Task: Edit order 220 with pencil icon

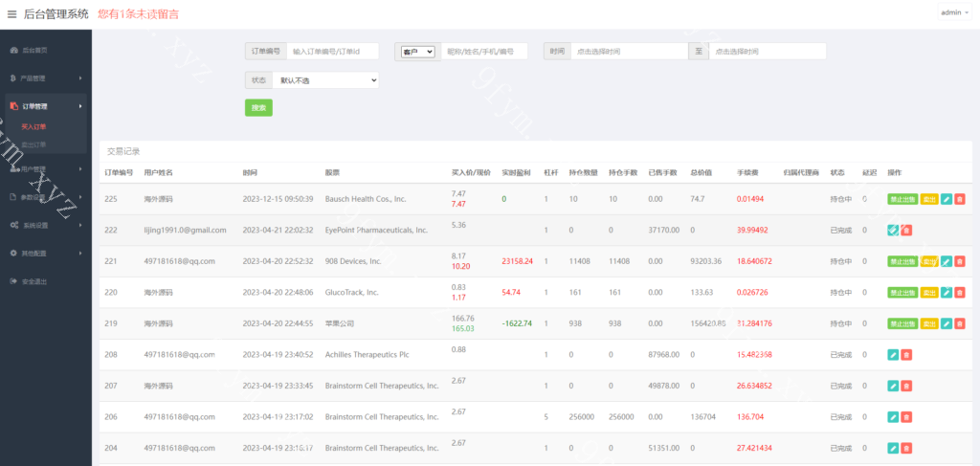Action: click(x=947, y=293)
